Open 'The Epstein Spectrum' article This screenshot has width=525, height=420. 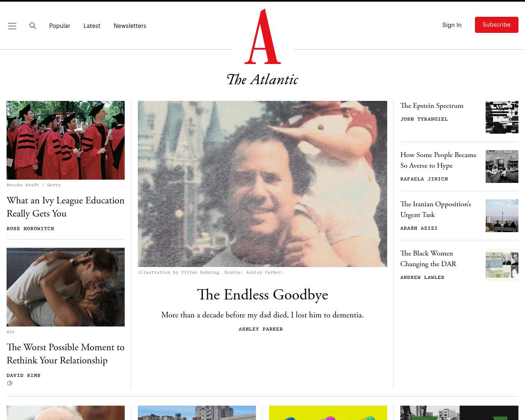coord(432,106)
